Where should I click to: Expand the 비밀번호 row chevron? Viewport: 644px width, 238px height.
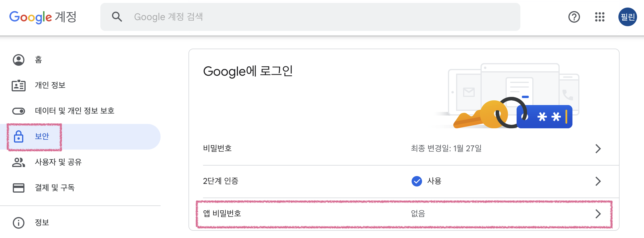tap(598, 149)
